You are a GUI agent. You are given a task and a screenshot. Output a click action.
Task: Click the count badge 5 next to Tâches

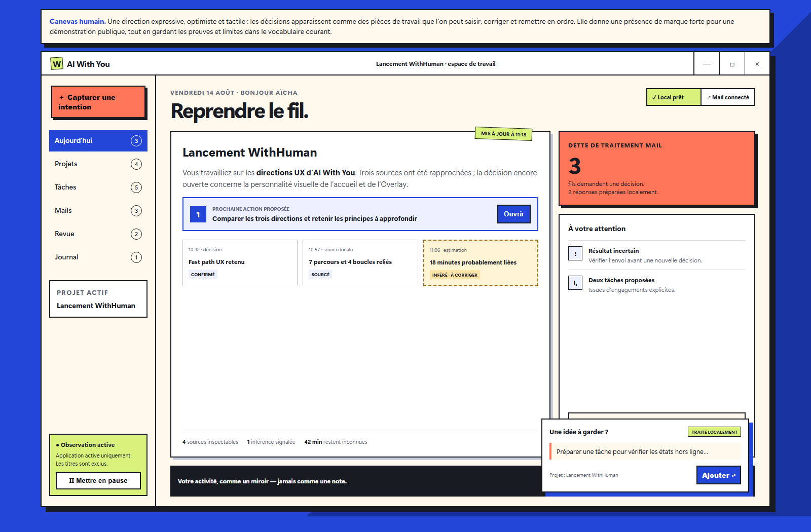[x=136, y=187]
